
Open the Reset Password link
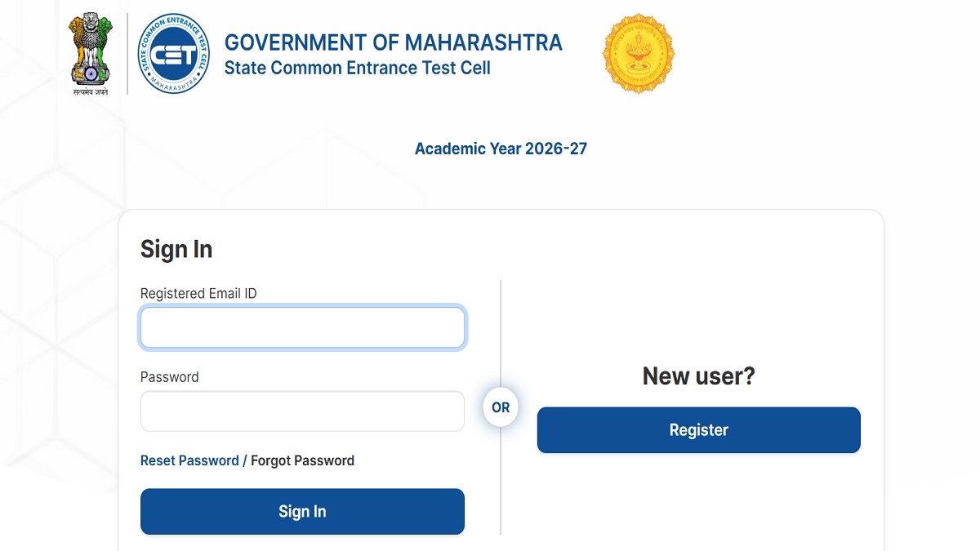click(x=189, y=460)
